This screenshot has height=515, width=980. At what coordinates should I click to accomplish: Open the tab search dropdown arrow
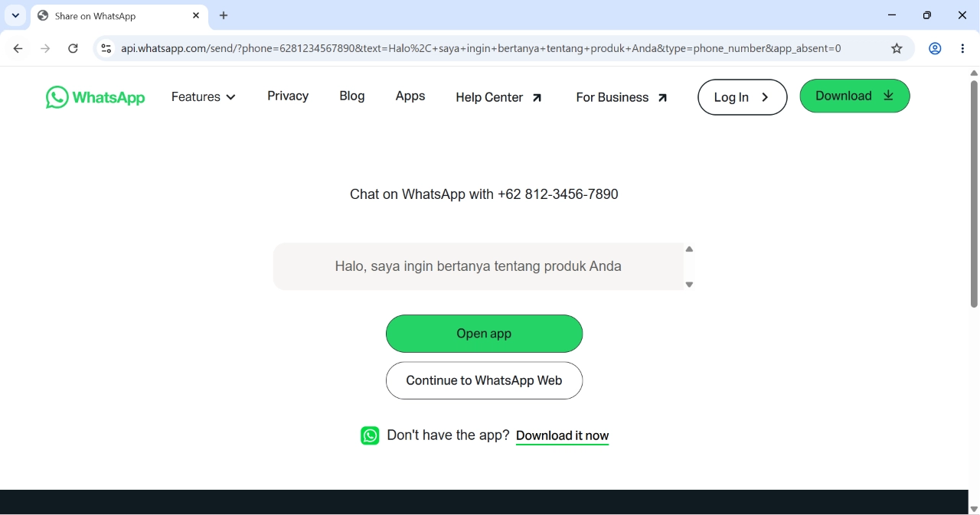tap(15, 15)
